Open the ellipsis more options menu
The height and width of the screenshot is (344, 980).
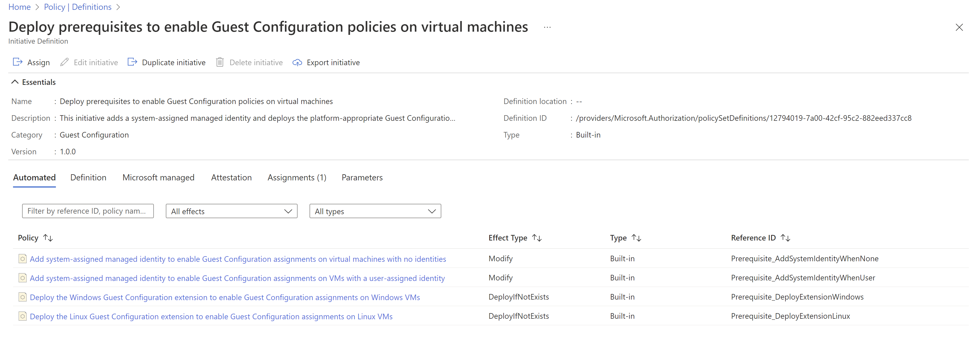(x=547, y=27)
